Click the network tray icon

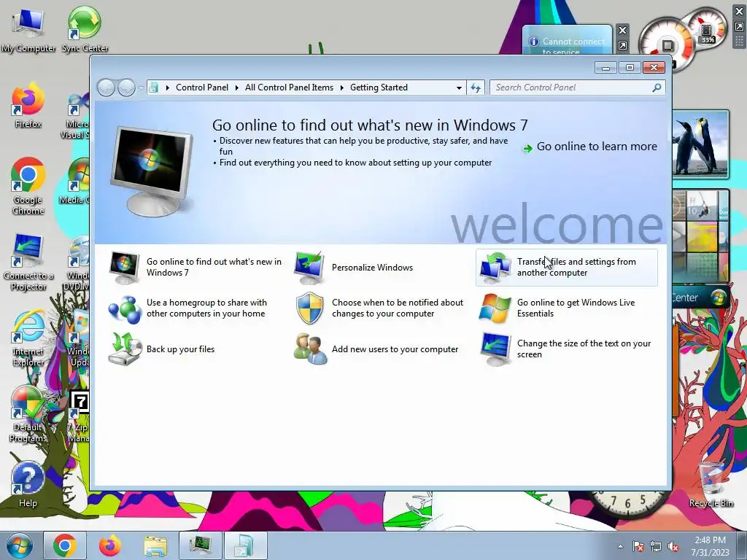[656, 546]
